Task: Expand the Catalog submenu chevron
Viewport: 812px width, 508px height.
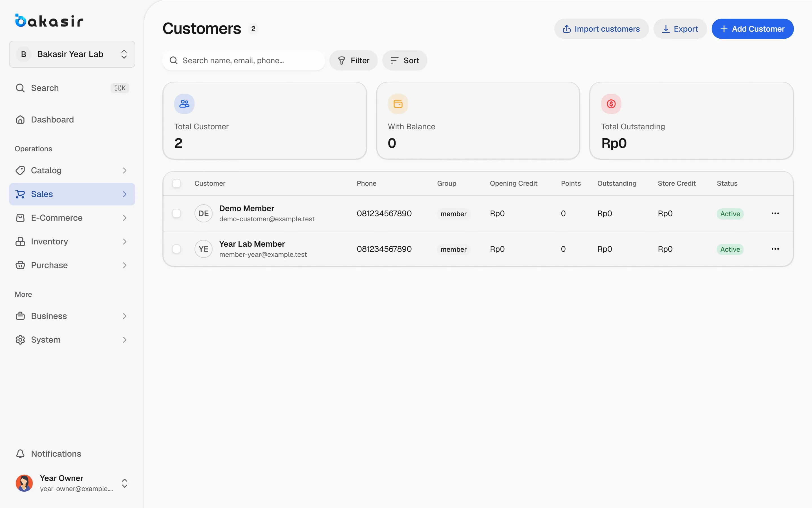Action: click(125, 170)
